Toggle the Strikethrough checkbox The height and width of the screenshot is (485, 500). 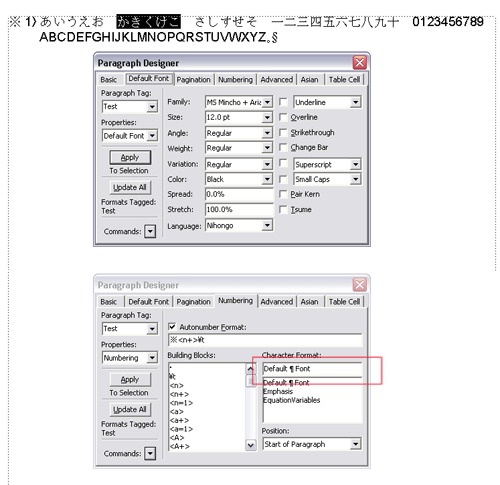point(283,132)
